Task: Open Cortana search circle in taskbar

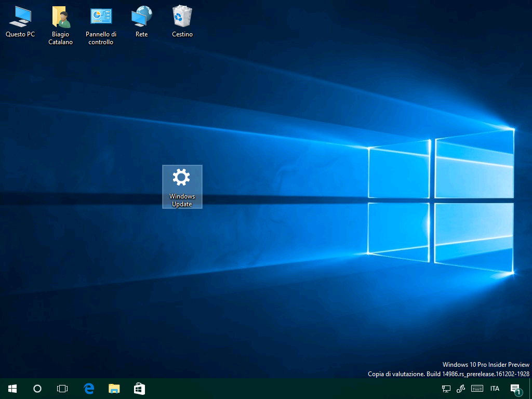Action: 37,389
